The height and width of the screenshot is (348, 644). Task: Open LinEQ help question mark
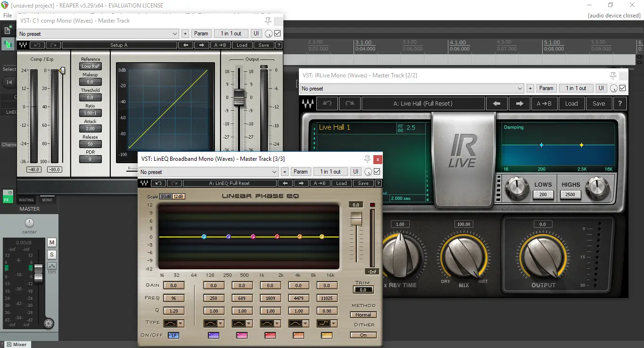[378, 183]
